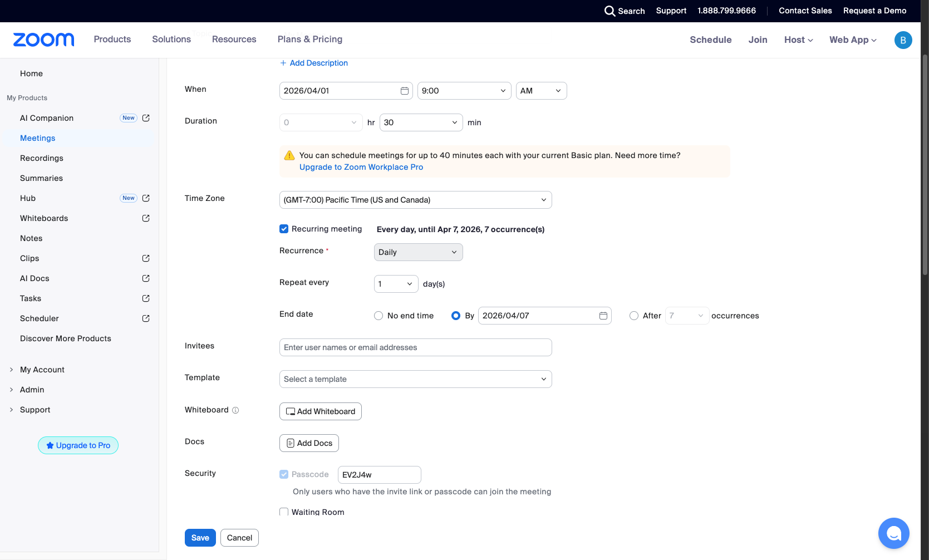Select Meetings in sidebar
This screenshot has height=560, width=929.
pos(38,138)
